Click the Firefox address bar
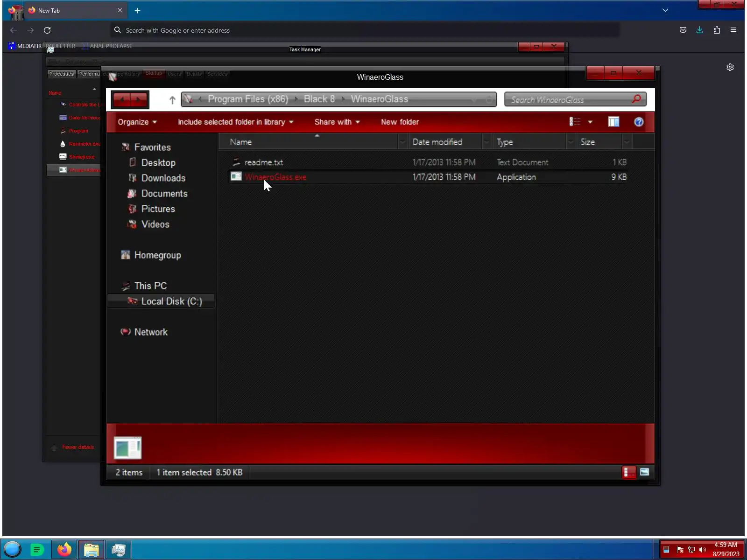Viewport: 747px width, 560px height. [x=365, y=30]
